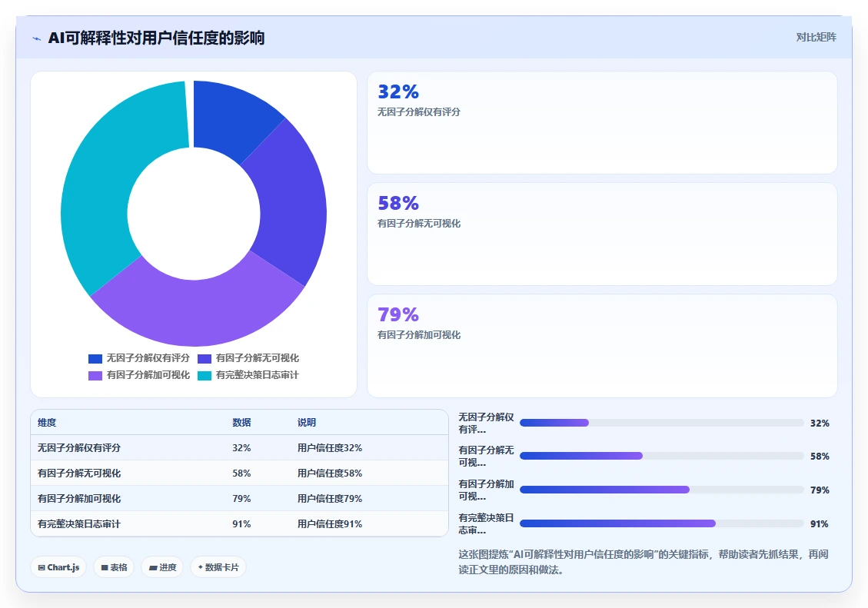The image size is (868, 608).
Task: Click table cell 用户信任度32%
Action: coord(330,447)
